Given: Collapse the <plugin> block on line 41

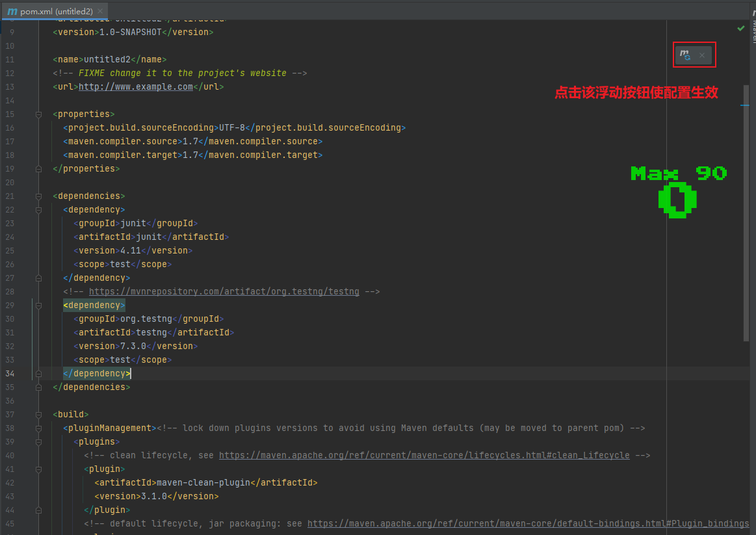Looking at the screenshot, I should 38,469.
